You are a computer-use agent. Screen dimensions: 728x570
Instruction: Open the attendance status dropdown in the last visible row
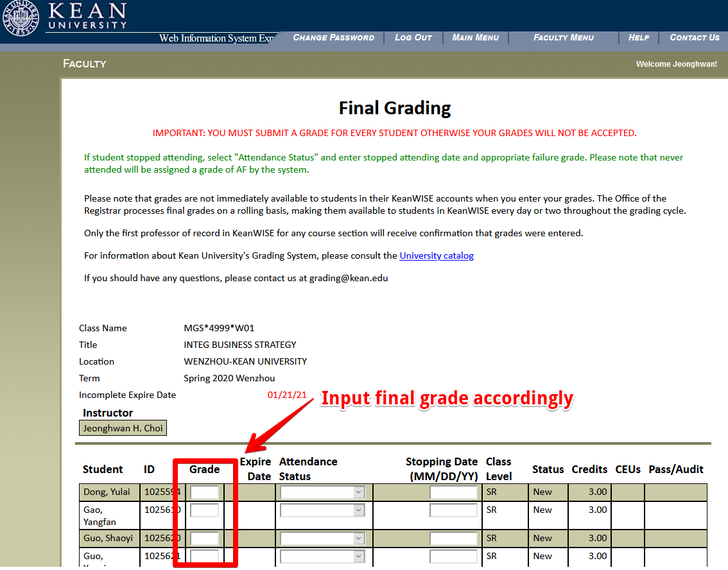pyautogui.click(x=323, y=557)
